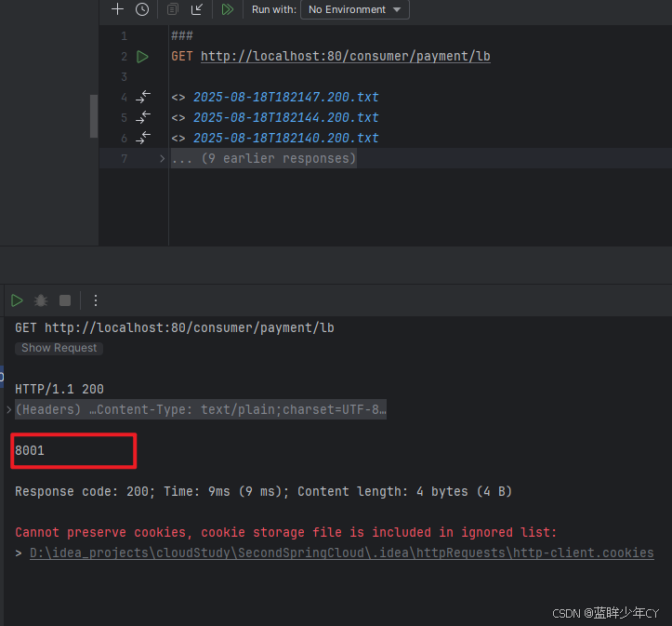Click compare icon beside 2025-08-18T182147 response
The image size is (672, 626).
tap(143, 97)
